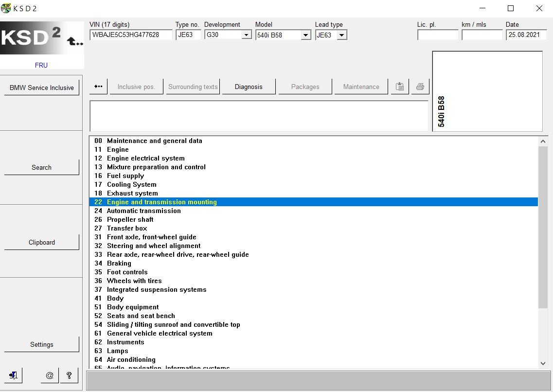553x392 pixels.
Task: Select 33 Rear axle, rear-wheel drive
Action: (x=314, y=254)
